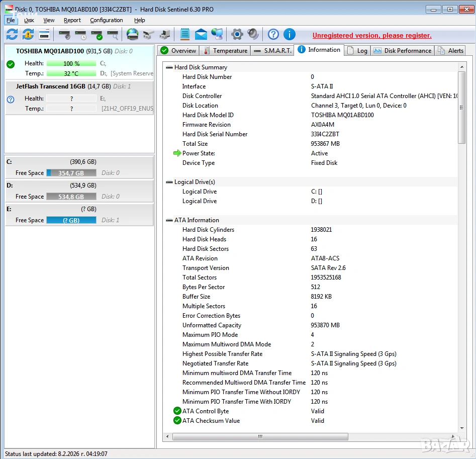This screenshot has width=476, height=459.
Task: Collapse the Logical Drive(s) section
Action: click(x=169, y=182)
